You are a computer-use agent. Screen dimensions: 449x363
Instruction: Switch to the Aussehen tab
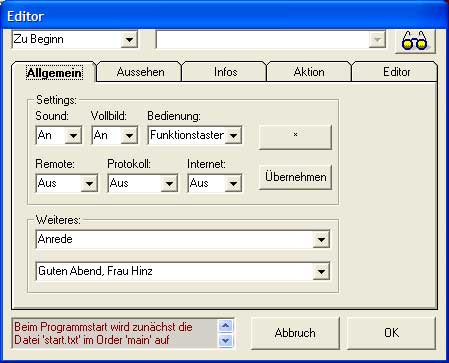click(140, 72)
